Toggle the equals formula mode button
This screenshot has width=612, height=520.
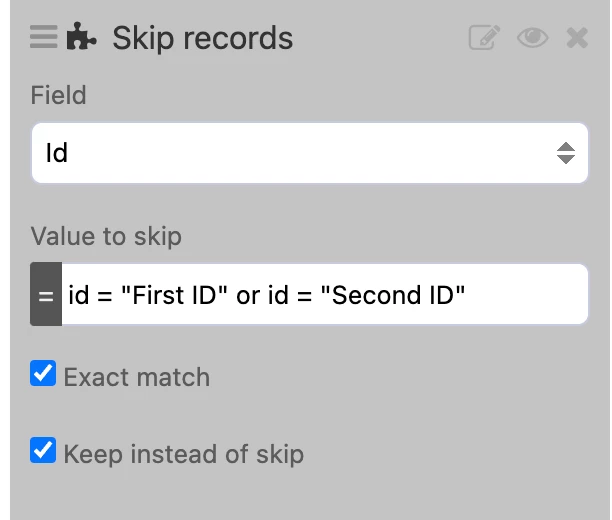click(x=46, y=294)
